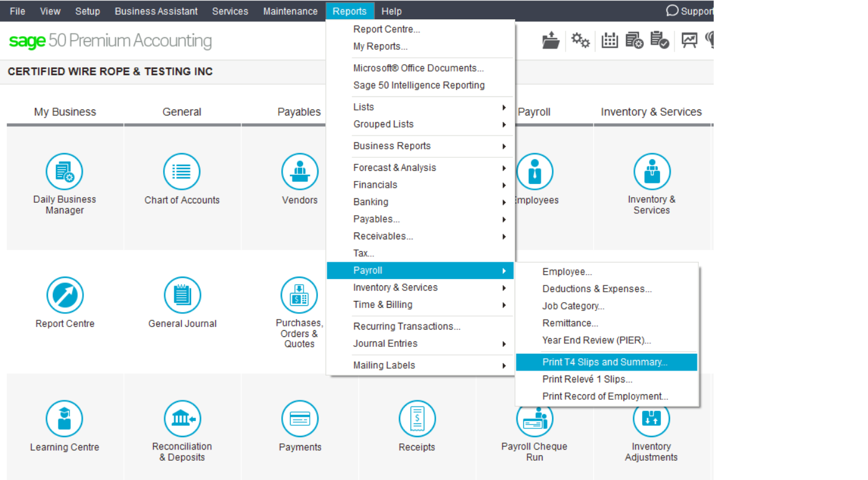Select Payables... in the Reports menu

(420, 219)
